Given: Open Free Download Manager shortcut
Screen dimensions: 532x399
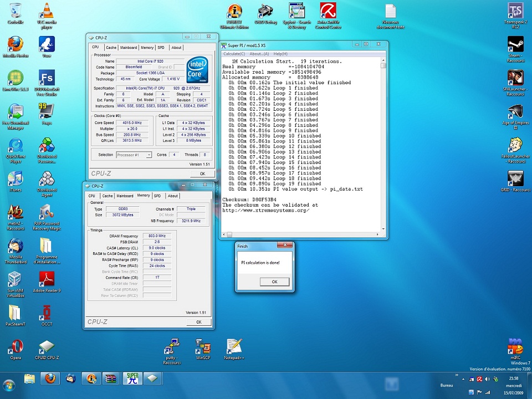Looking at the screenshot, I should pyautogui.click(x=16, y=116).
